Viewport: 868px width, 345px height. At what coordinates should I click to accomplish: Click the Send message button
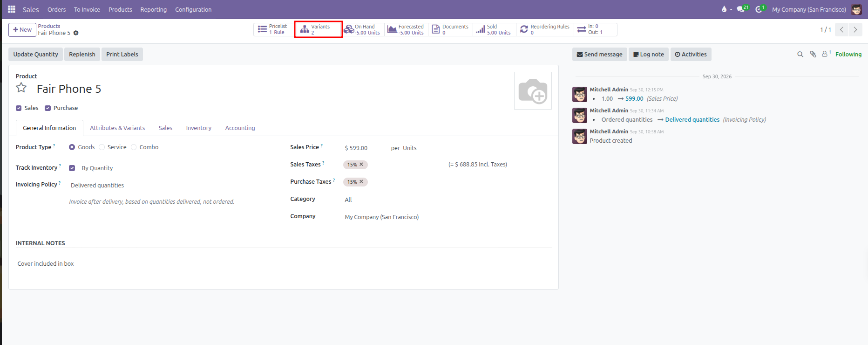pyautogui.click(x=600, y=55)
